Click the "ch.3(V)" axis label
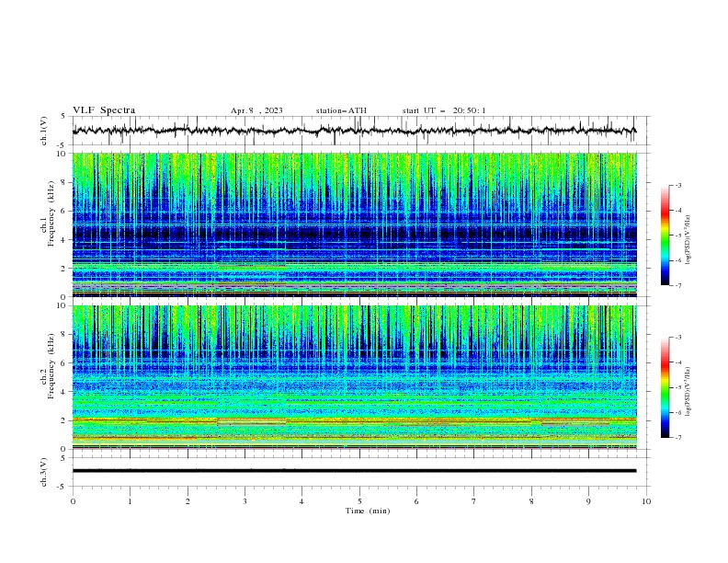 tap(44, 472)
